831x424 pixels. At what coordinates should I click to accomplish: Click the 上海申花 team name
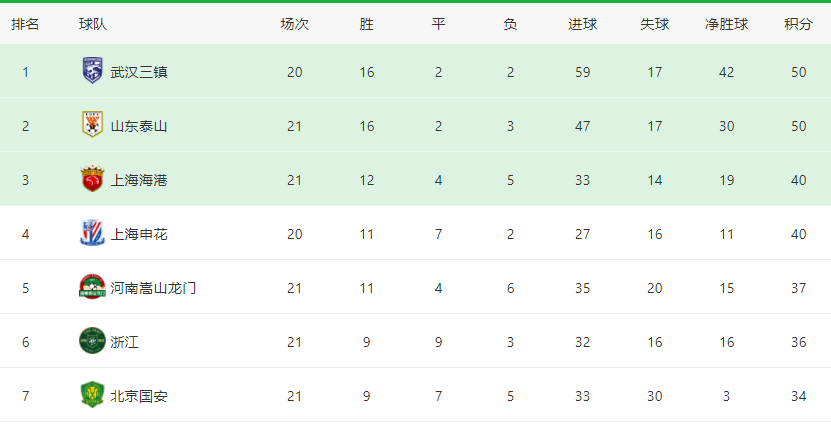(139, 234)
